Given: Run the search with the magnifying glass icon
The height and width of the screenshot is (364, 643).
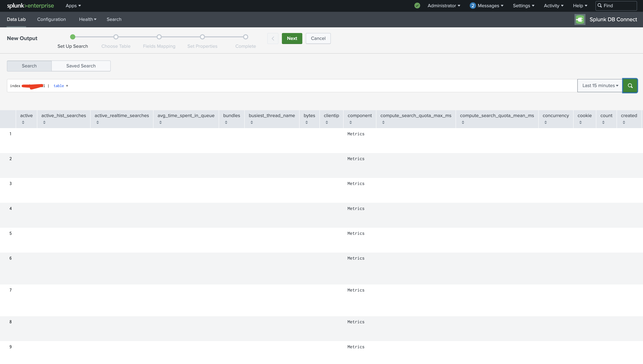Looking at the screenshot, I should [630, 85].
